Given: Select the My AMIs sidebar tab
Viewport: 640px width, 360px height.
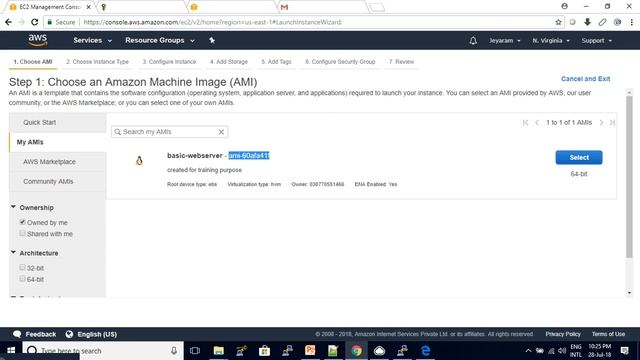Looking at the screenshot, I should point(58,142).
